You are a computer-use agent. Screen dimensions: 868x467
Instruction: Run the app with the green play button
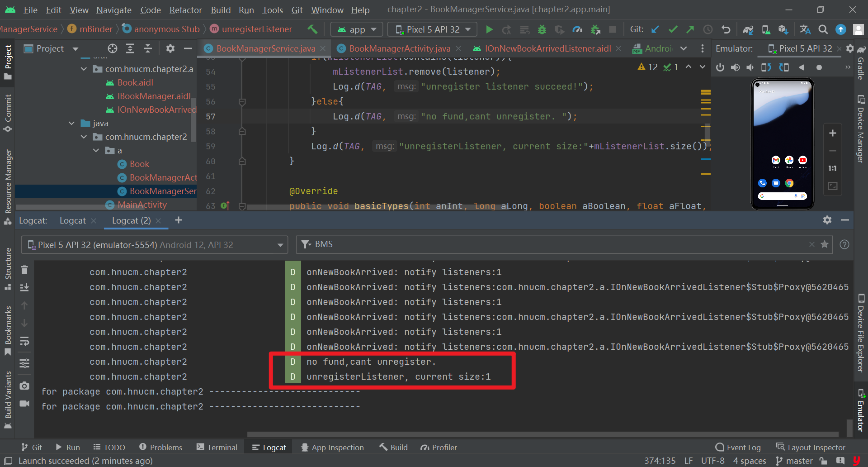tap(489, 29)
